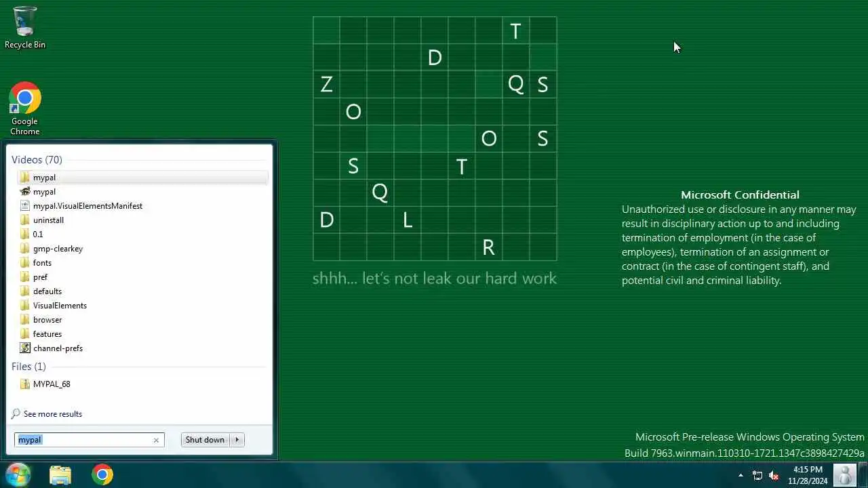Viewport: 868px width, 488px height.
Task: Open the gmp-clearkey folder
Action: [x=142, y=249]
